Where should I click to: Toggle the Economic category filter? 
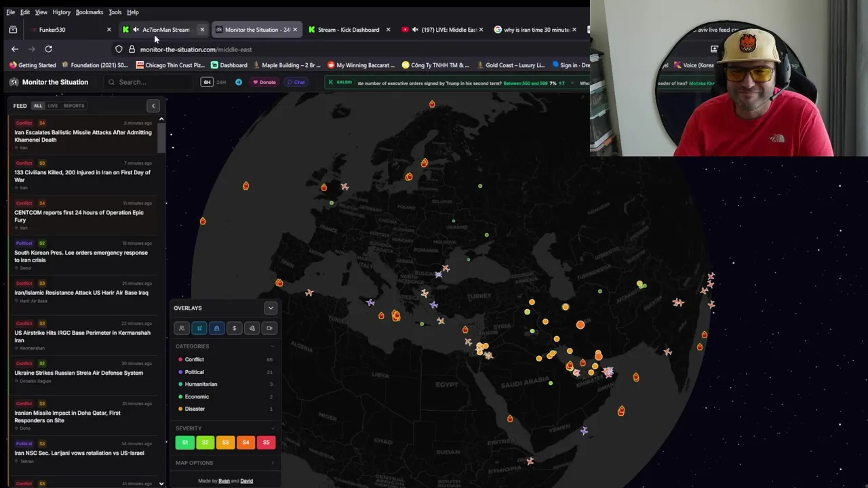[x=224, y=396]
